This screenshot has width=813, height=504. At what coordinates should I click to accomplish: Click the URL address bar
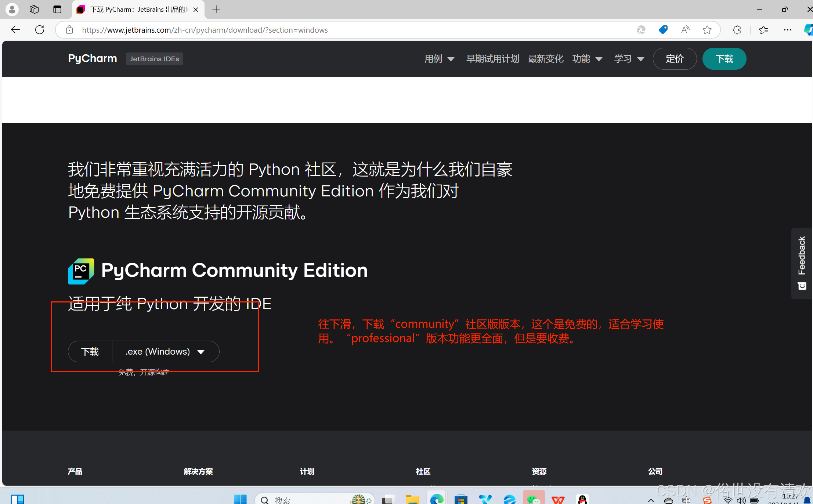click(x=330, y=30)
